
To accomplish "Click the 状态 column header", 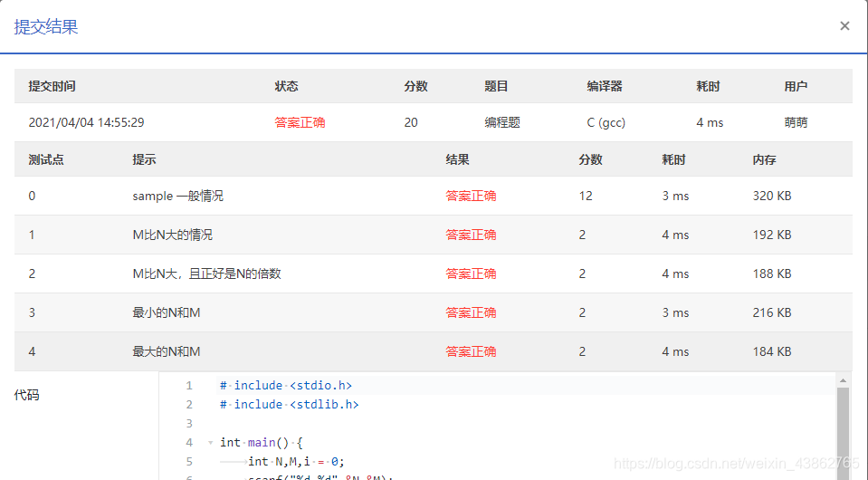I will 286,86.
